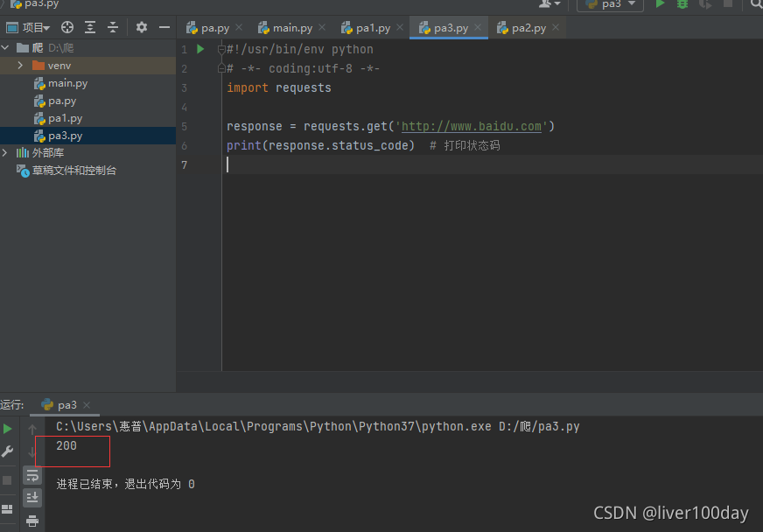Click 'response' variable on line 5
Viewport: 763px width, 532px height.
point(254,127)
